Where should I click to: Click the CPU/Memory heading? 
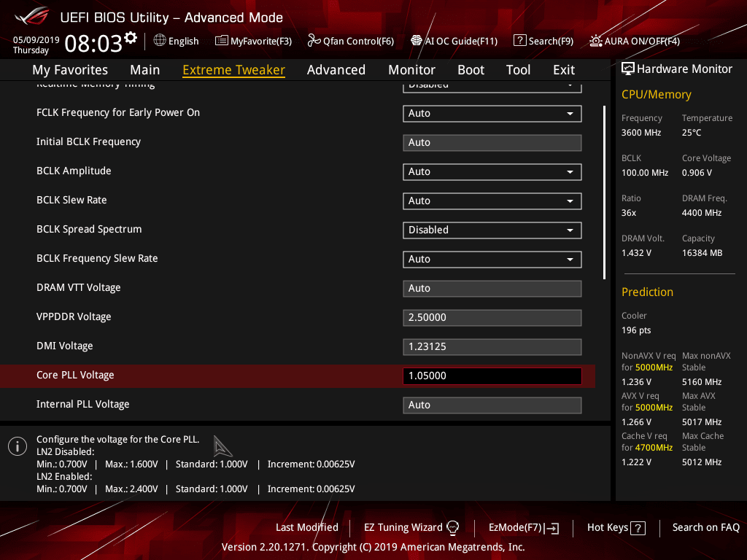(x=656, y=94)
